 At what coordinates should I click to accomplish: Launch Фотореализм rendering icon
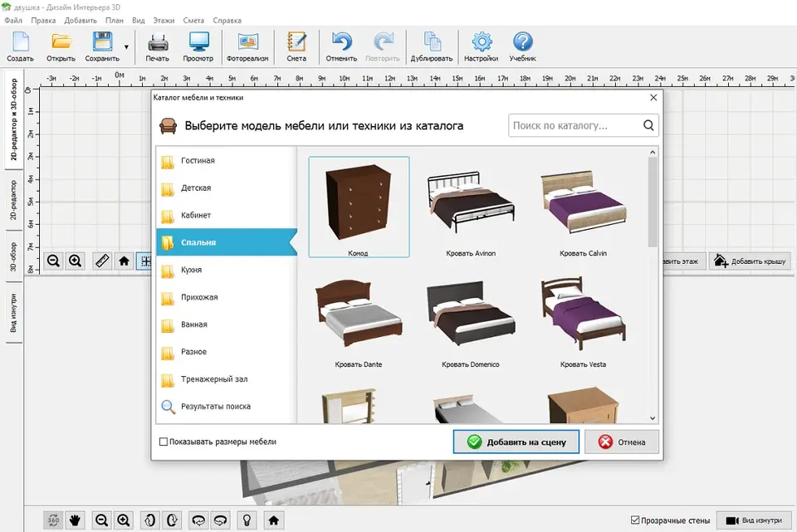click(247, 46)
